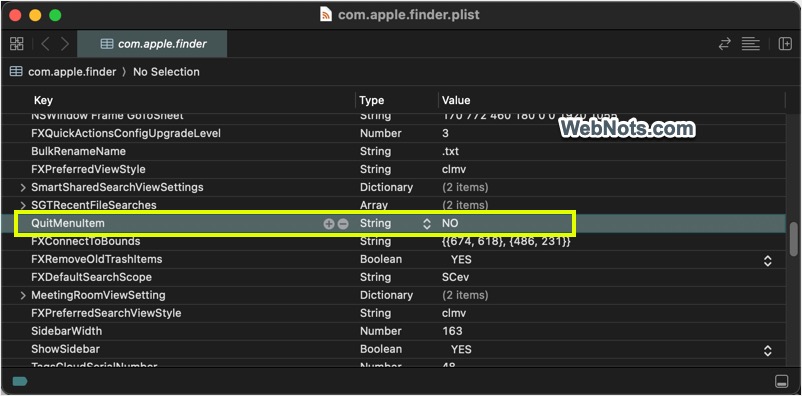The height and width of the screenshot is (396, 802).
Task: Click the Number type of SidebarWidth
Action: tap(381, 331)
